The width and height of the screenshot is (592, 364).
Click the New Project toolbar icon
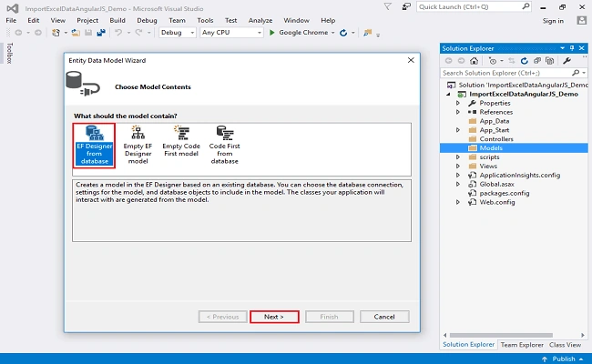tap(56, 33)
